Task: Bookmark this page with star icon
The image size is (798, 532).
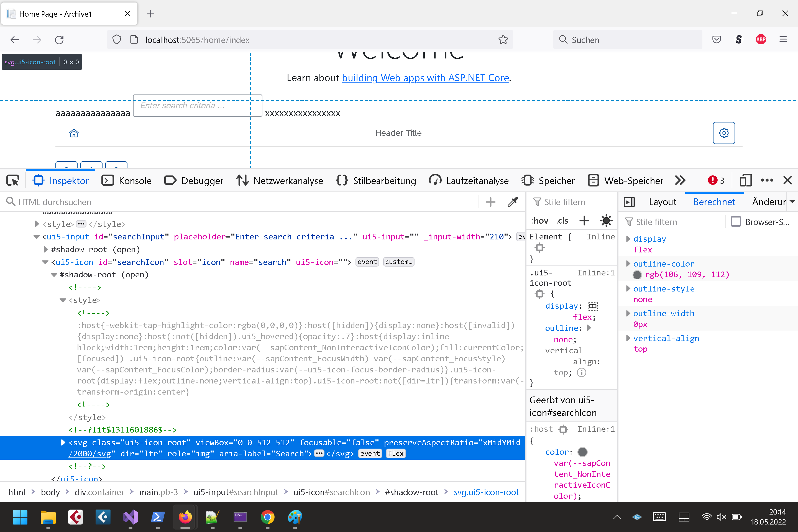Action: click(x=503, y=40)
